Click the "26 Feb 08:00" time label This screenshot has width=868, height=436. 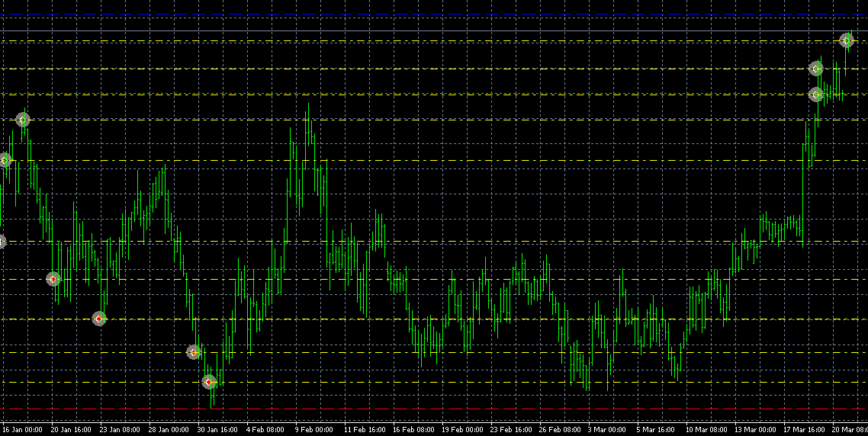click(x=560, y=430)
